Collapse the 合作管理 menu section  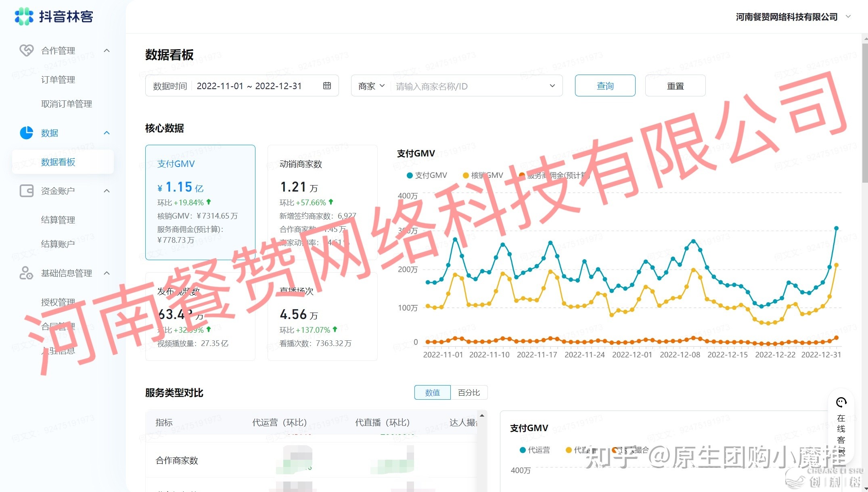point(107,50)
